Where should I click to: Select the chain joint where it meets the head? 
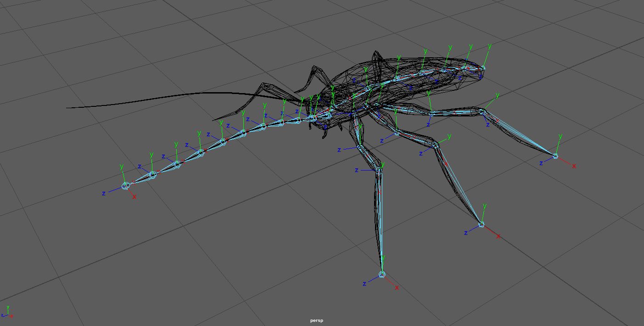pyautogui.click(x=312, y=118)
